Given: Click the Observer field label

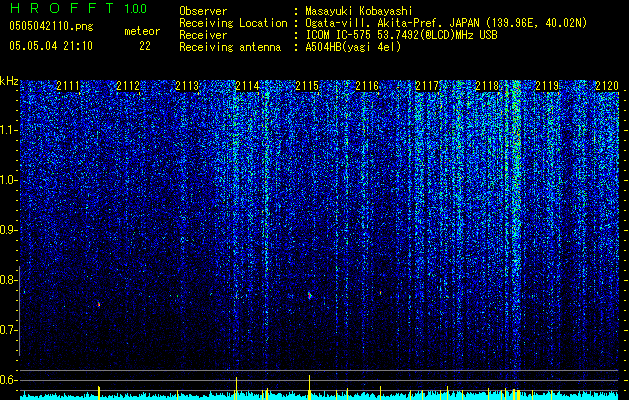Looking at the screenshot, I should coord(203,11).
